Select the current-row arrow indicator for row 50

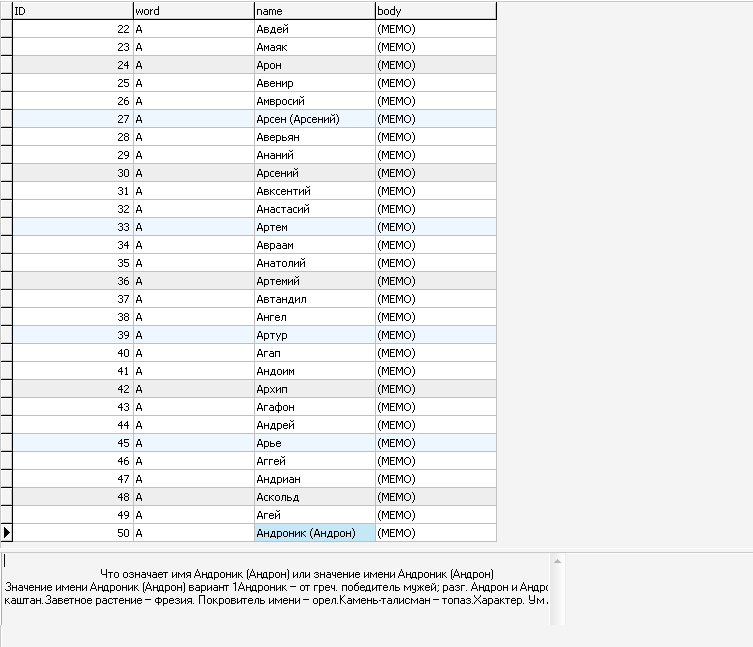(x=7, y=533)
